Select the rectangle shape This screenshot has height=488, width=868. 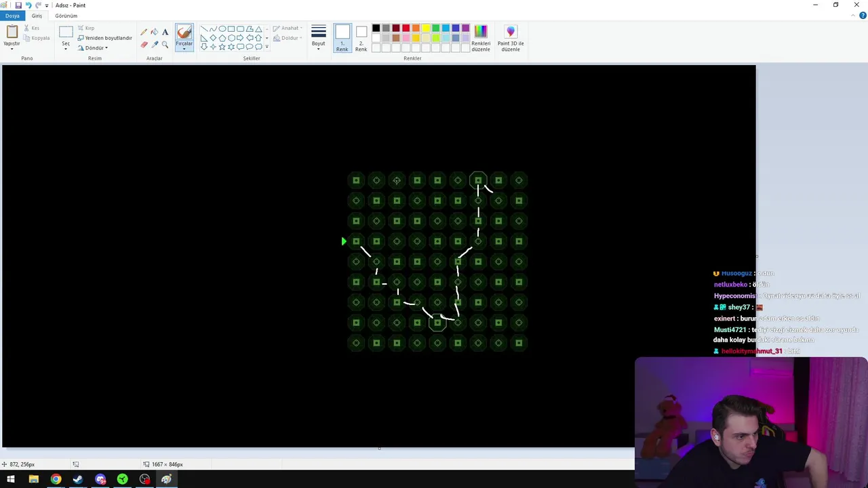[231, 29]
